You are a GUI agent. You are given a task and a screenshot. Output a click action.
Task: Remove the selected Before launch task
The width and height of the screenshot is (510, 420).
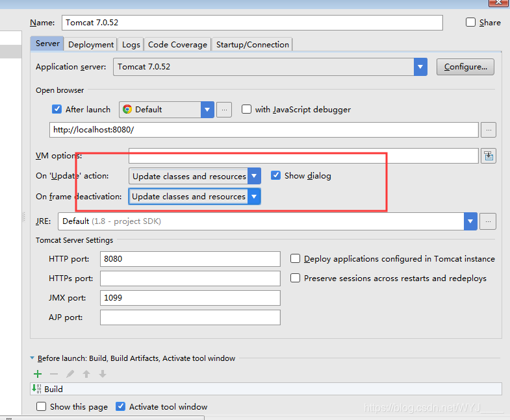[x=54, y=374]
